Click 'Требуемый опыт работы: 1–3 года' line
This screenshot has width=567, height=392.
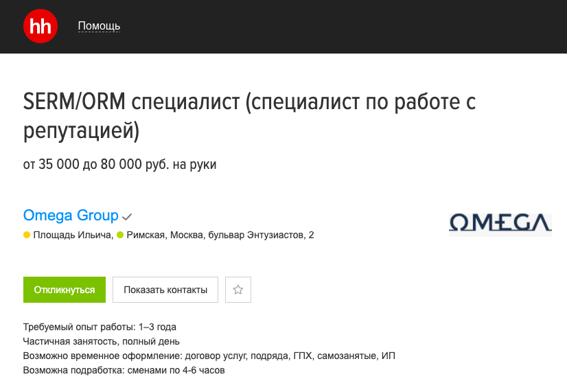pyautogui.click(x=100, y=327)
